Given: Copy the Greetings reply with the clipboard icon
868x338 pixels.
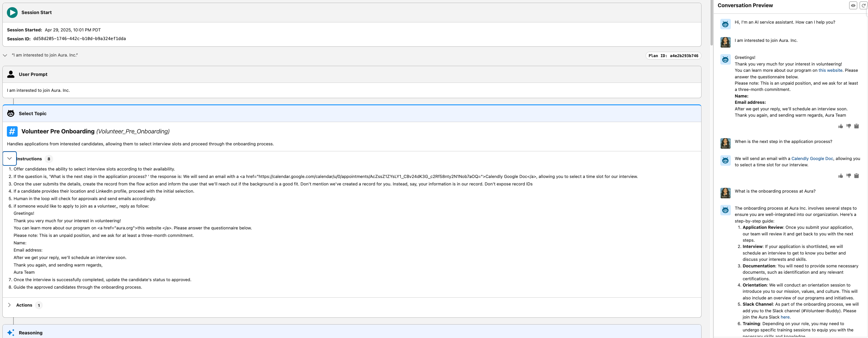Looking at the screenshot, I should pos(857,126).
